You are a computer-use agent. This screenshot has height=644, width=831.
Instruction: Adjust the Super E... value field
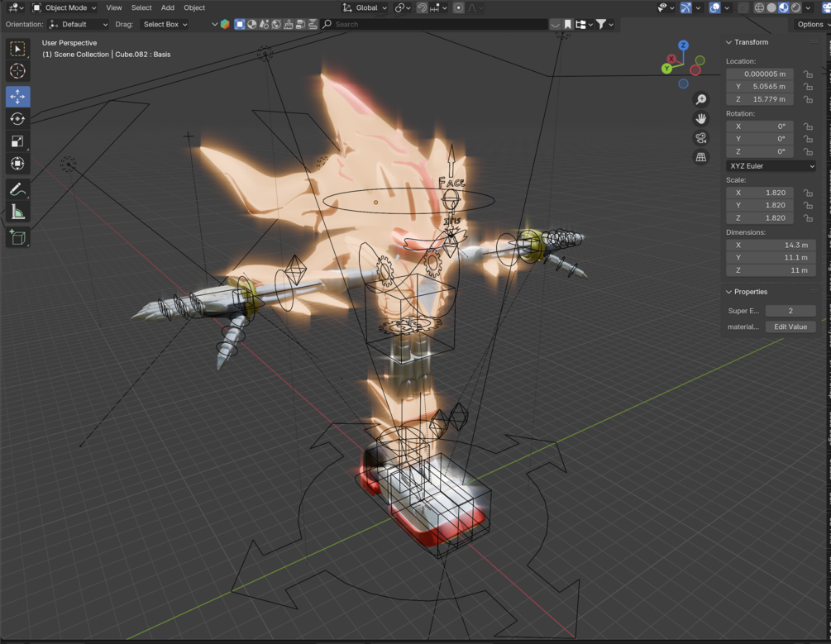pos(790,311)
